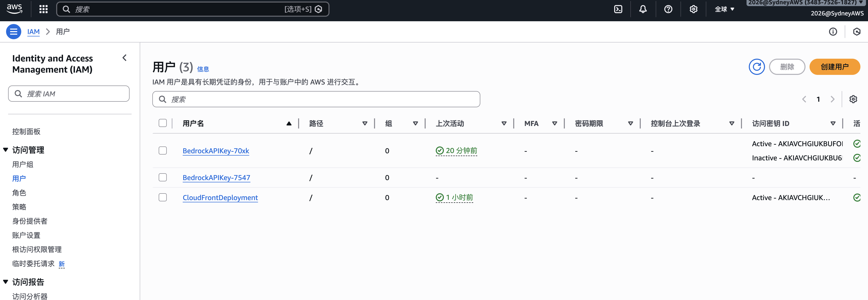This screenshot has height=300, width=868.
Task: Open the account settings gear in top bar
Action: pos(693,9)
